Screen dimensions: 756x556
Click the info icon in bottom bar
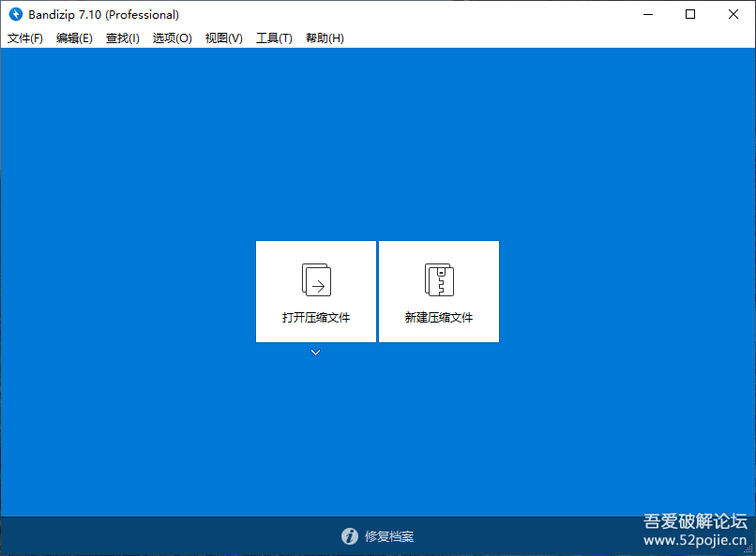tap(349, 536)
